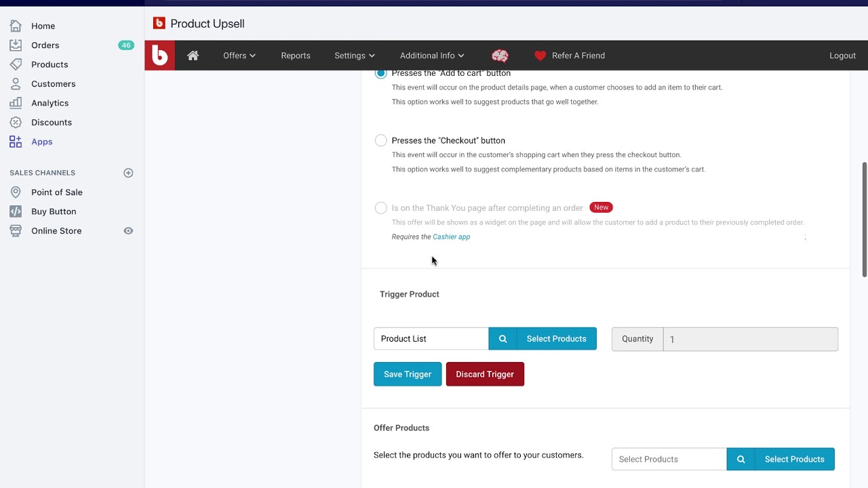The height and width of the screenshot is (488, 868).
Task: Click the Analytics bar chart icon
Action: coord(16,103)
